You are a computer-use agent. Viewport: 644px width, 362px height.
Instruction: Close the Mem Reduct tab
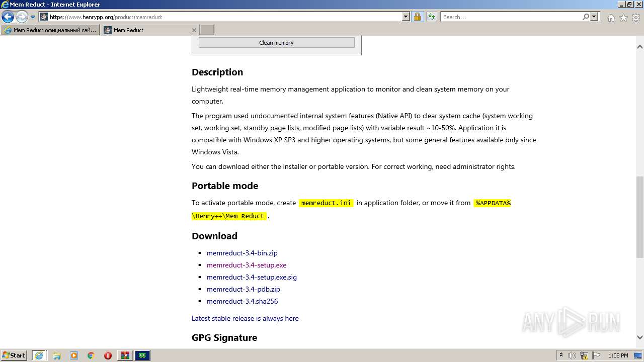coord(194,30)
